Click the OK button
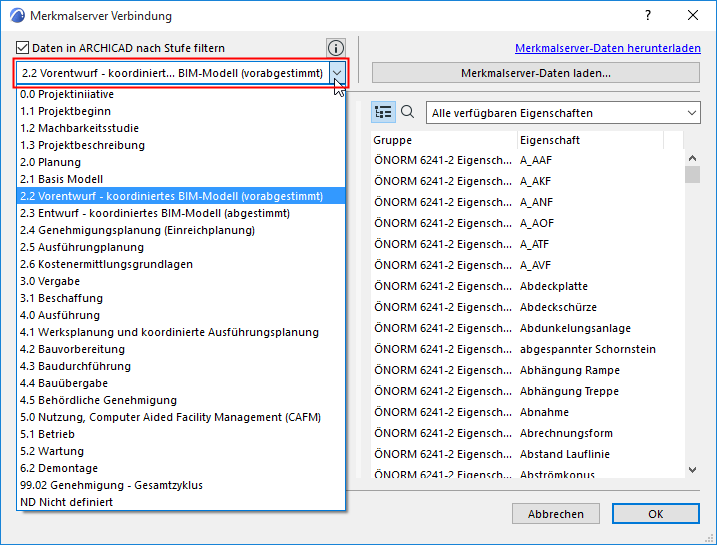717x545 pixels. 656,514
